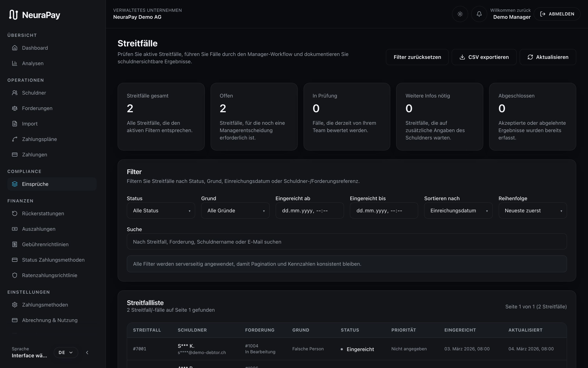This screenshot has width=588, height=368.
Task: Click the NeuraPay logo icon
Action: click(x=13, y=15)
